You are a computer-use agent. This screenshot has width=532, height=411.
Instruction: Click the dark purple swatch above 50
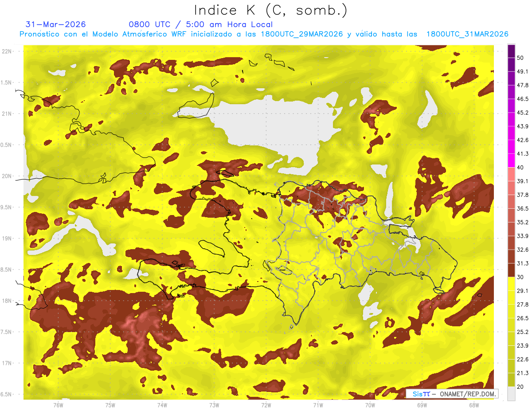(511, 51)
